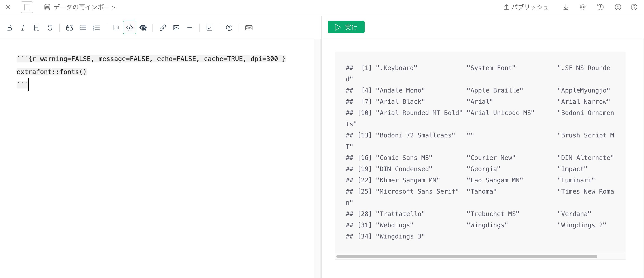Viewport: 644px width, 278px height.
Task: Show keyboard shortcuts icon
Action: click(249, 28)
